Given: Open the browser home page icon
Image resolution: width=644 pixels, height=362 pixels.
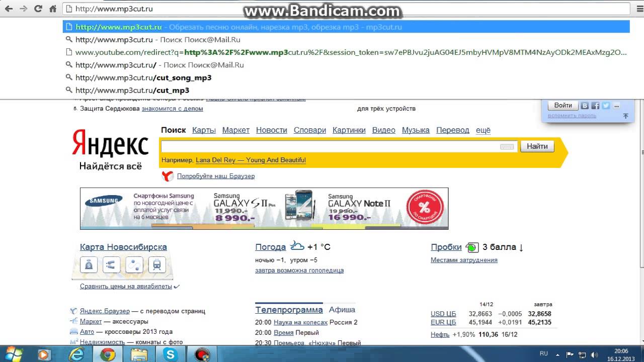Looking at the screenshot, I should tap(53, 9).
